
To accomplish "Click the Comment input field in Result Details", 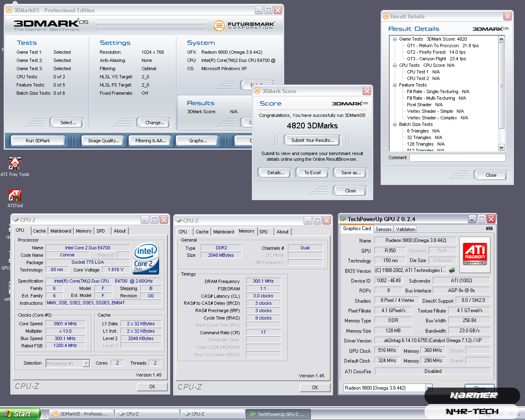I will (x=457, y=157).
